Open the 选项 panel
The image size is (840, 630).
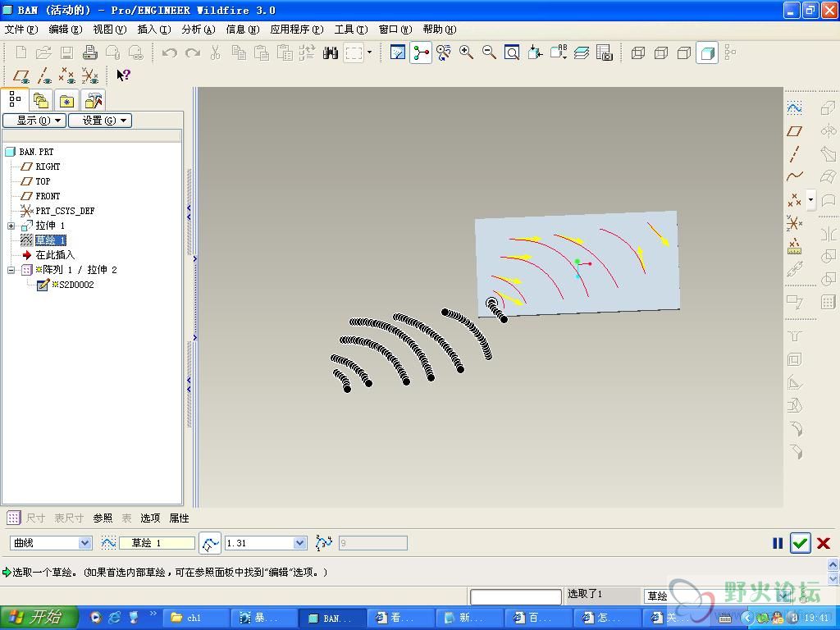[x=150, y=518]
